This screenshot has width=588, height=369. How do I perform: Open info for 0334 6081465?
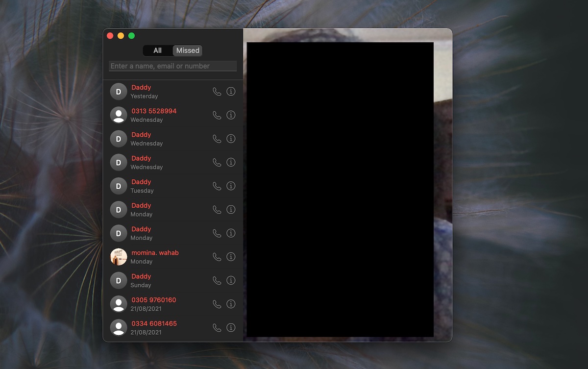(x=231, y=327)
